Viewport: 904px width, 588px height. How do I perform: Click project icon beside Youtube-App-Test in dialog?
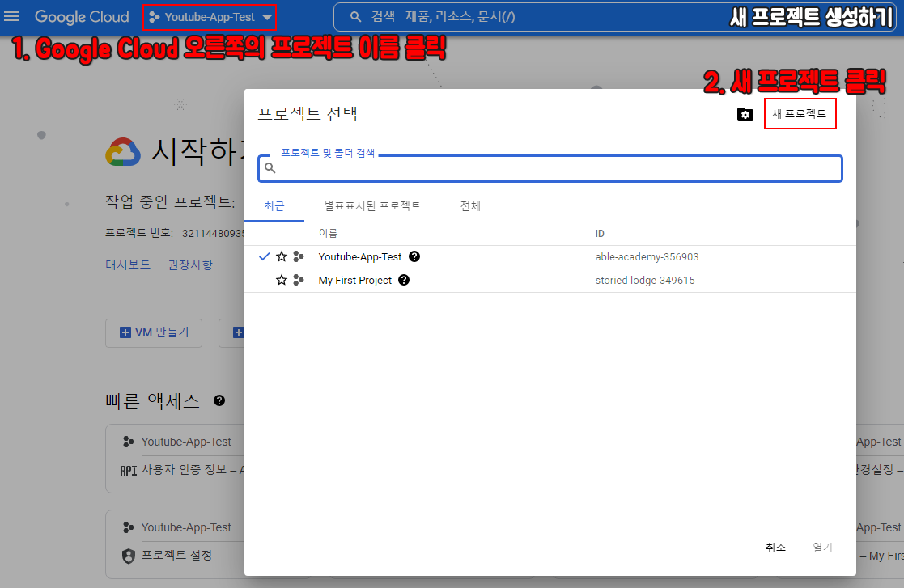click(x=299, y=257)
